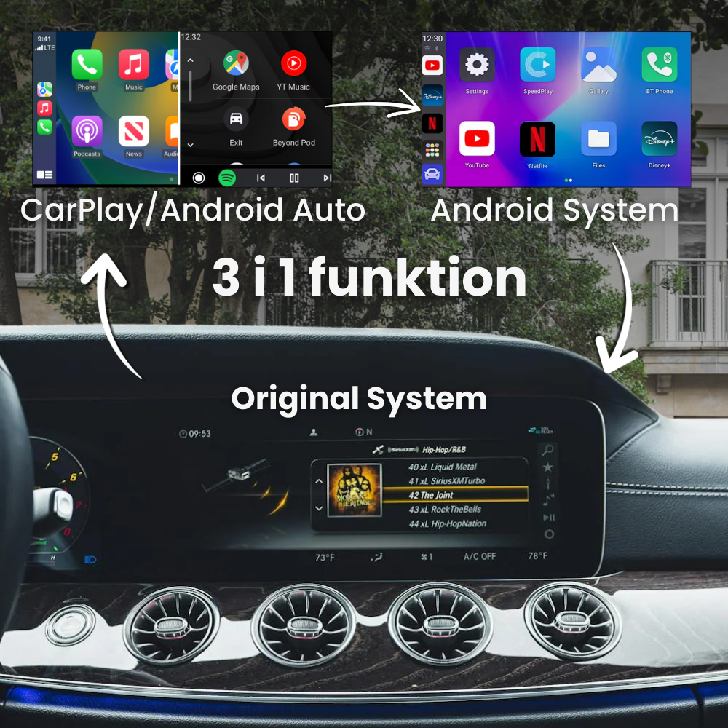728x728 pixels.
Task: Launch the large YouTube app tile
Action: coord(477,138)
